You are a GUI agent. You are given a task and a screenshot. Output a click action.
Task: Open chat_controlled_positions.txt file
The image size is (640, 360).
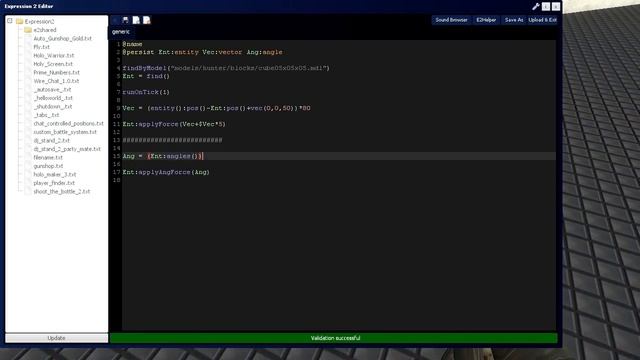pyautogui.click(x=69, y=123)
